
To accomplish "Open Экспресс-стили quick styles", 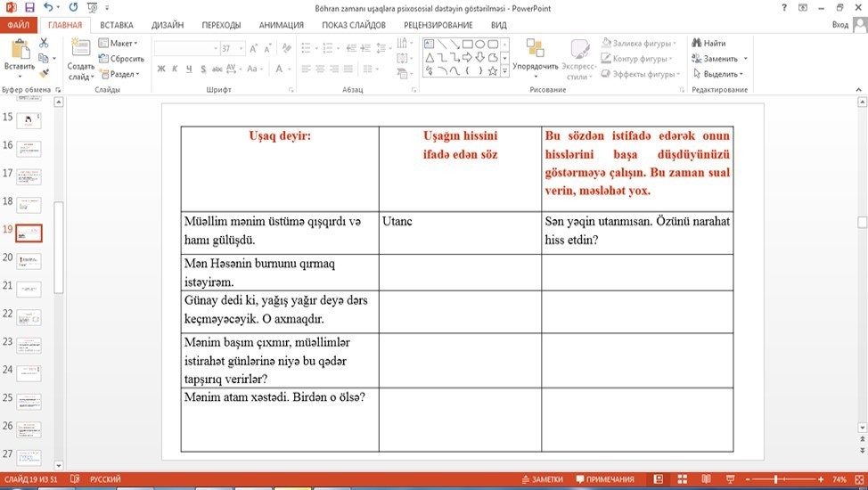I will coord(579,58).
